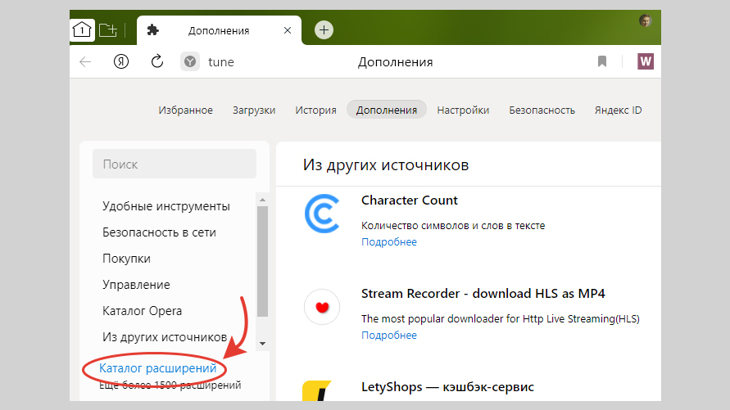
Task: Open a new tab with plus button
Action: (x=324, y=30)
